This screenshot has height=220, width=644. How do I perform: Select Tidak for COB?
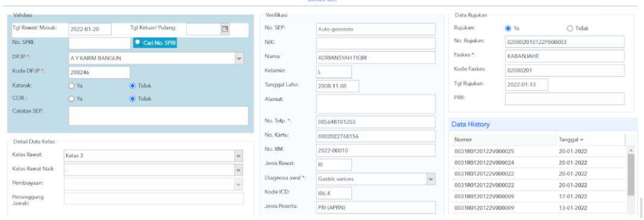click(133, 99)
